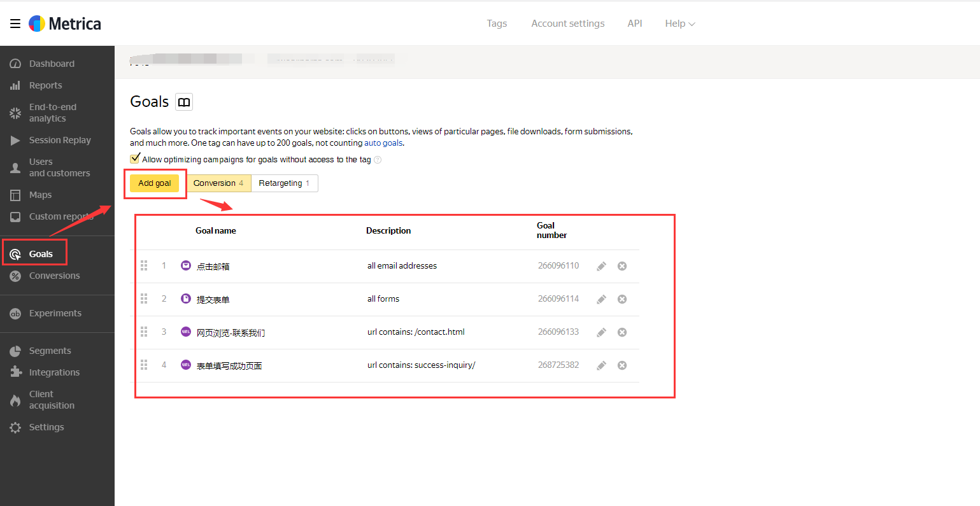Toggle allow optimizing campaigns checkbox
Image resolution: width=980 pixels, height=506 pixels.
click(135, 158)
